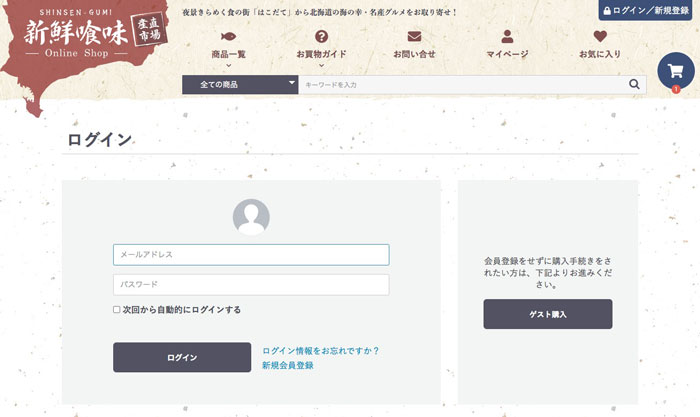Expand the chevron under 商品一覧
700x417 pixels.
pyautogui.click(x=228, y=65)
